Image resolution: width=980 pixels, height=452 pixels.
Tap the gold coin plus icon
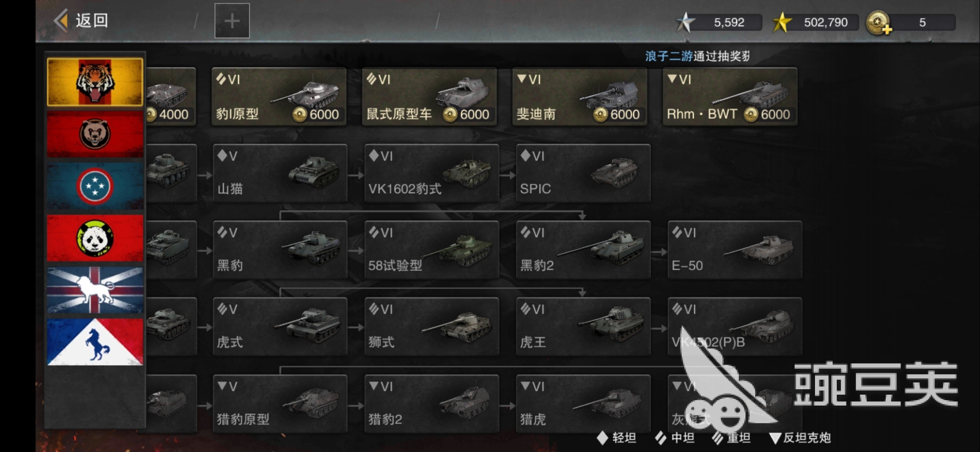point(879,23)
